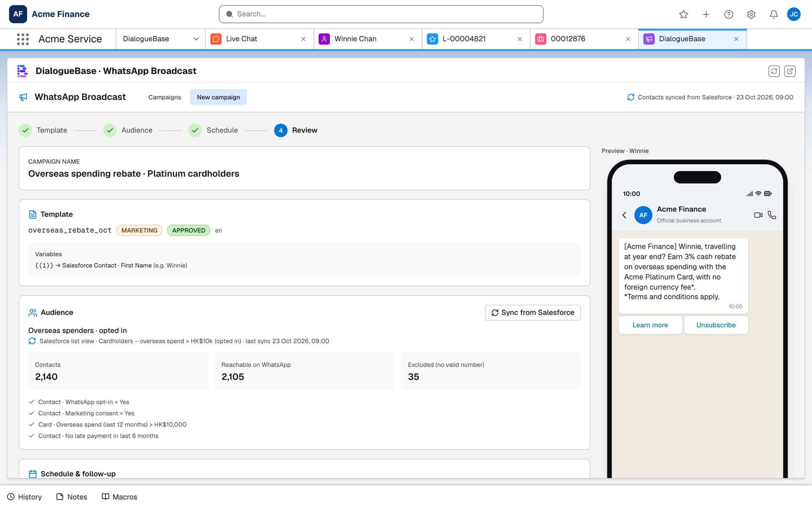This screenshot has height=508, width=812.
Task: Open DialogueBase in new window icon
Action: pyautogui.click(x=790, y=71)
